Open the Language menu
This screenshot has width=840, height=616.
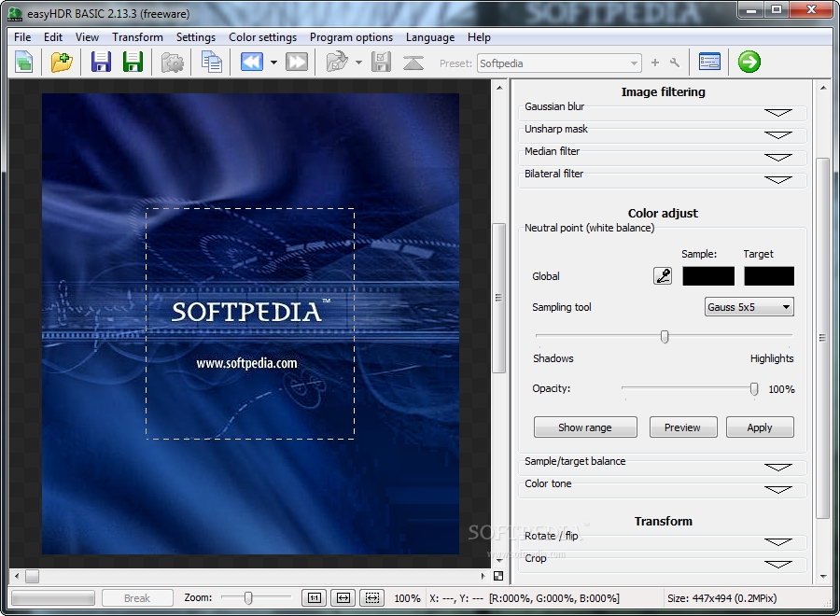click(430, 37)
